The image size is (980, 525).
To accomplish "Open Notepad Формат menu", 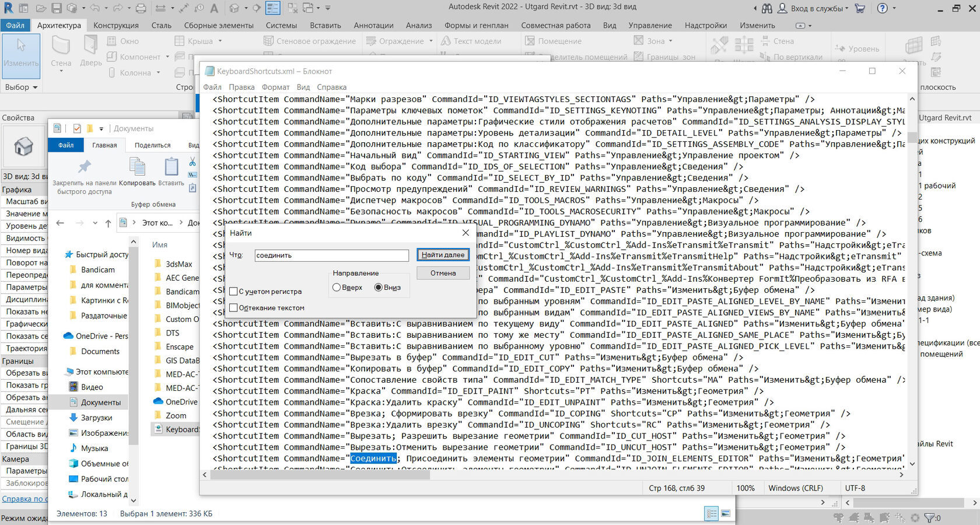I will point(275,87).
